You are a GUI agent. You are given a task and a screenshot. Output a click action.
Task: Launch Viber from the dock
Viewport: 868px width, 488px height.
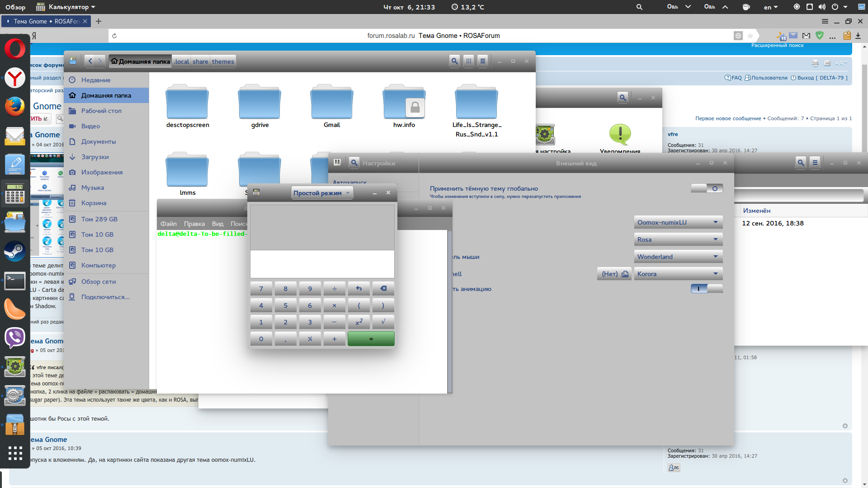(15, 337)
